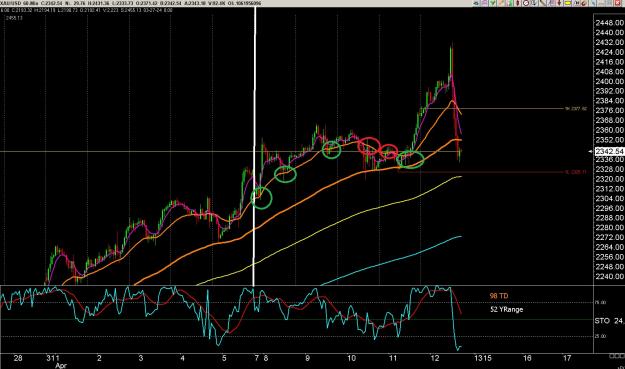The width and height of the screenshot is (625, 369).
Task: Click the second-row OHLC data readout line
Action: coord(86,10)
